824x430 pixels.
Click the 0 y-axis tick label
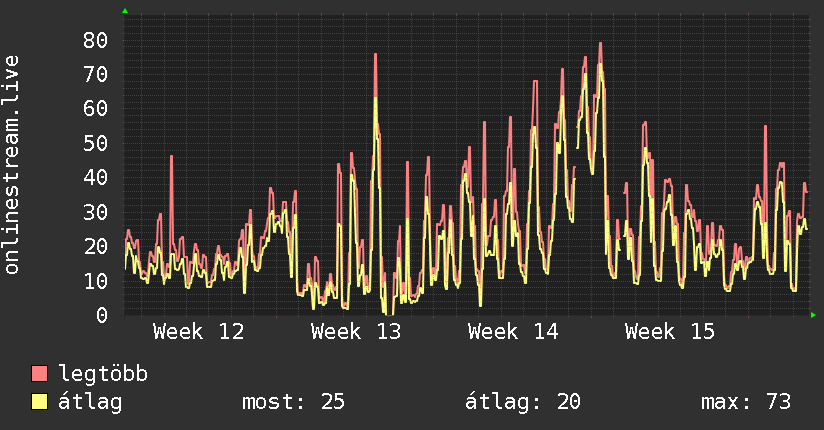point(102,315)
